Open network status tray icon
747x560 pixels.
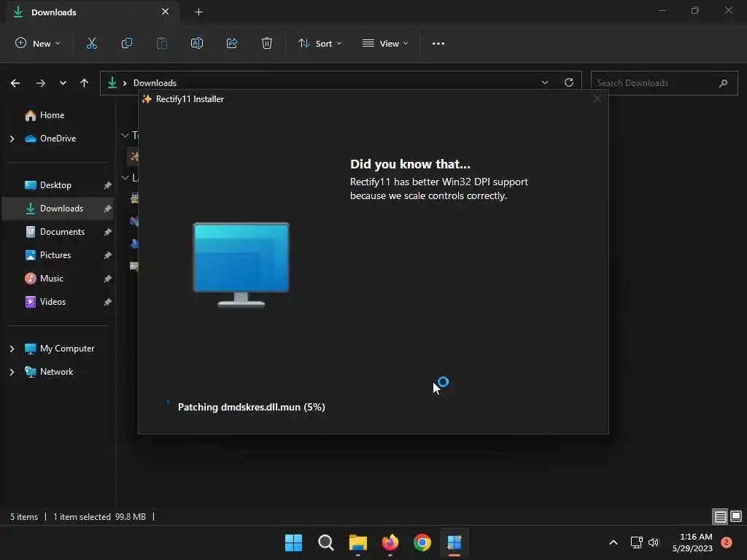click(x=636, y=542)
